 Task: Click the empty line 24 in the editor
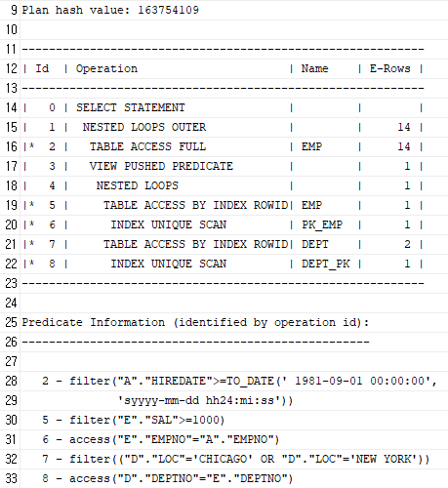click(x=233, y=303)
